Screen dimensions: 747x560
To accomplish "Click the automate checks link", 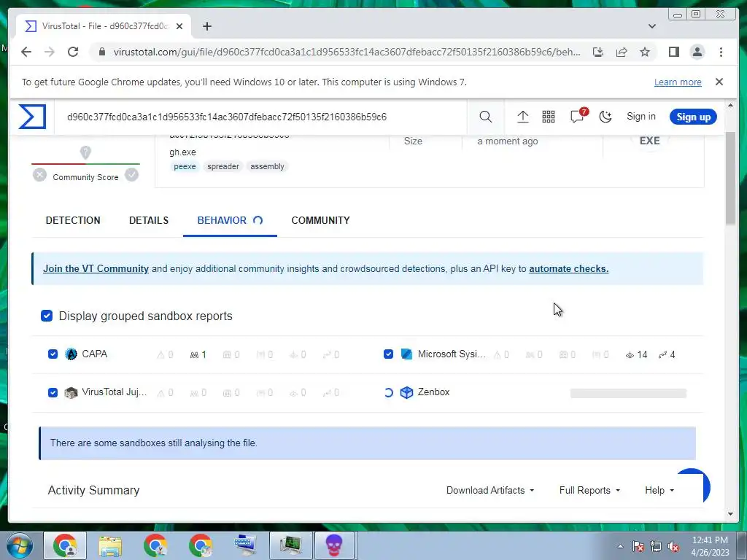I will pos(568,268).
